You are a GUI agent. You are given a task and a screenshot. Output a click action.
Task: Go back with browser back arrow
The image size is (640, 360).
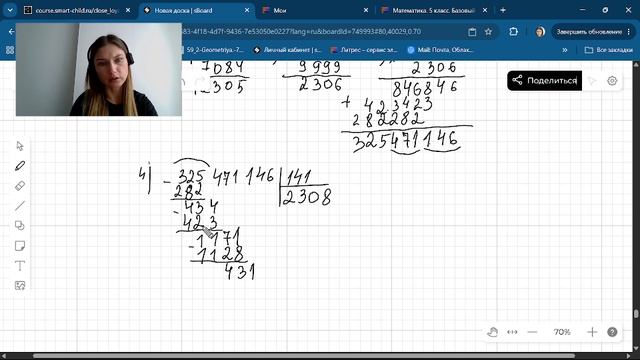pyautogui.click(x=11, y=31)
